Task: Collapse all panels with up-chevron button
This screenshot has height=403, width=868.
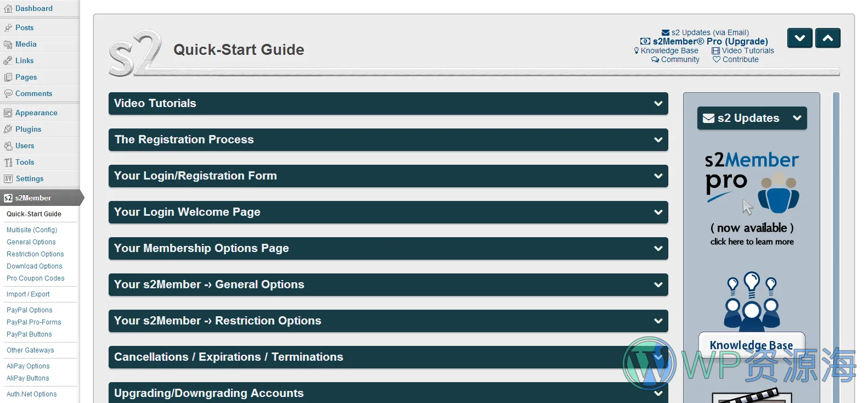Action: click(828, 38)
